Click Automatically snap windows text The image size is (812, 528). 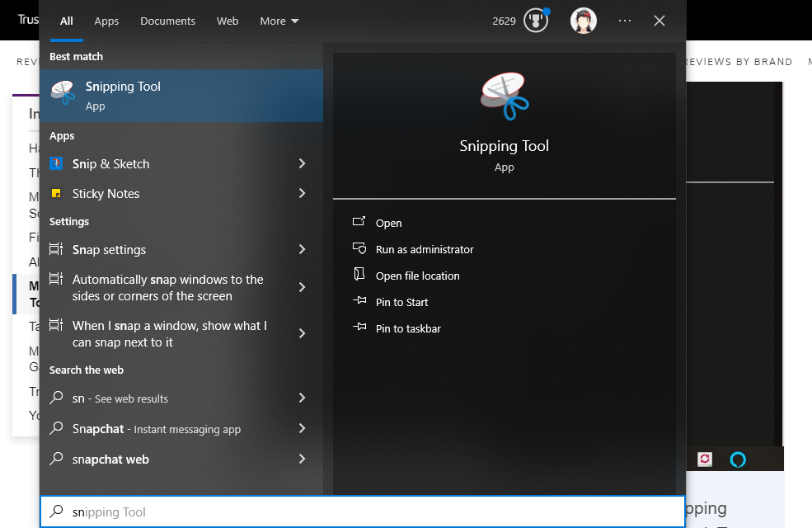(168, 288)
